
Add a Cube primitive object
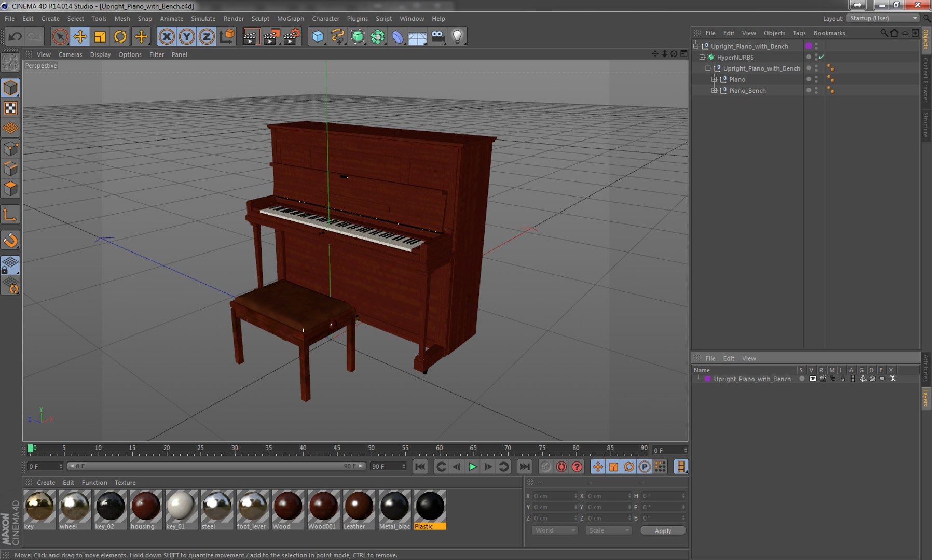pos(318,36)
